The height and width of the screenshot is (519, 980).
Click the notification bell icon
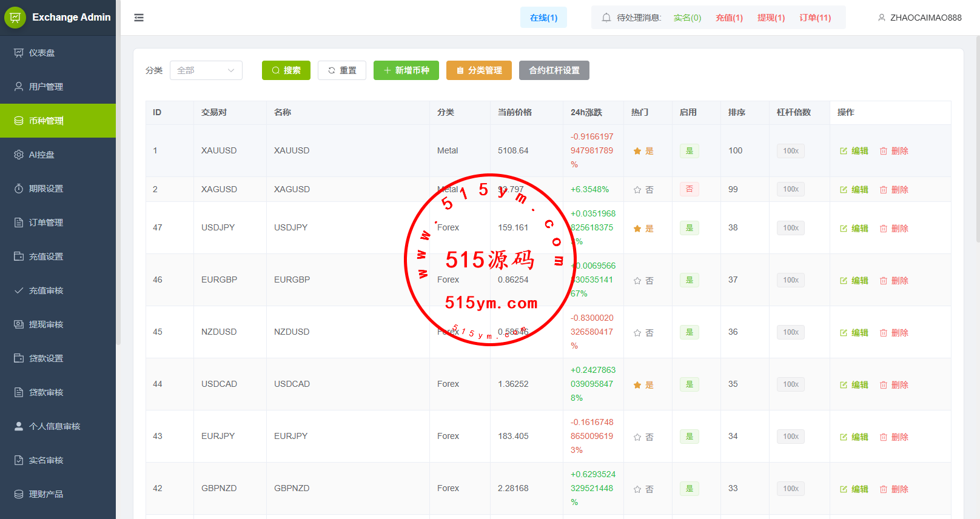pos(606,18)
